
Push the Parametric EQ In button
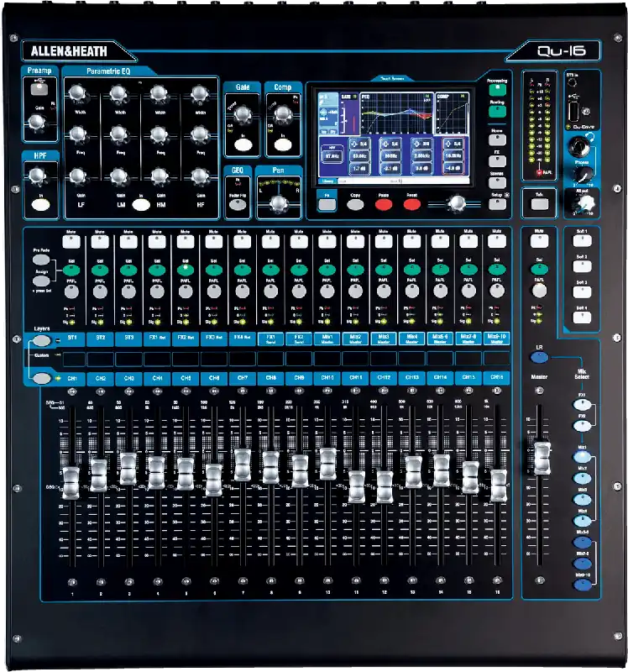141,205
